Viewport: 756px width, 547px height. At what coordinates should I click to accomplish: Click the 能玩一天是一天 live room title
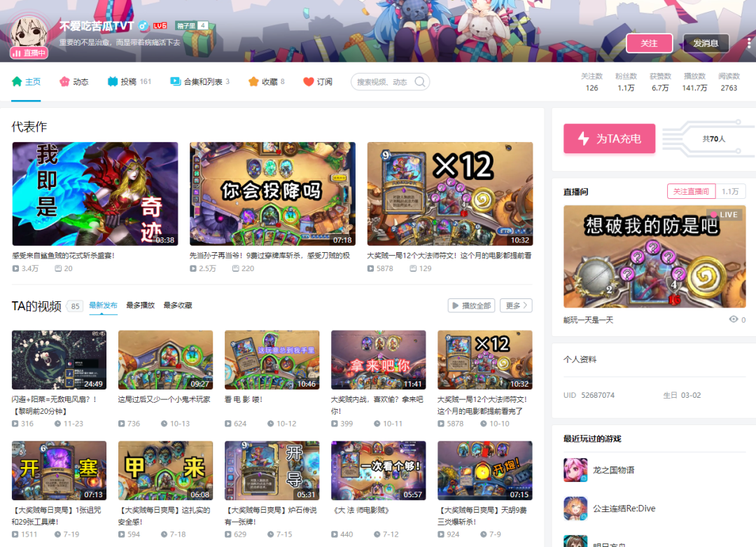[588, 320]
